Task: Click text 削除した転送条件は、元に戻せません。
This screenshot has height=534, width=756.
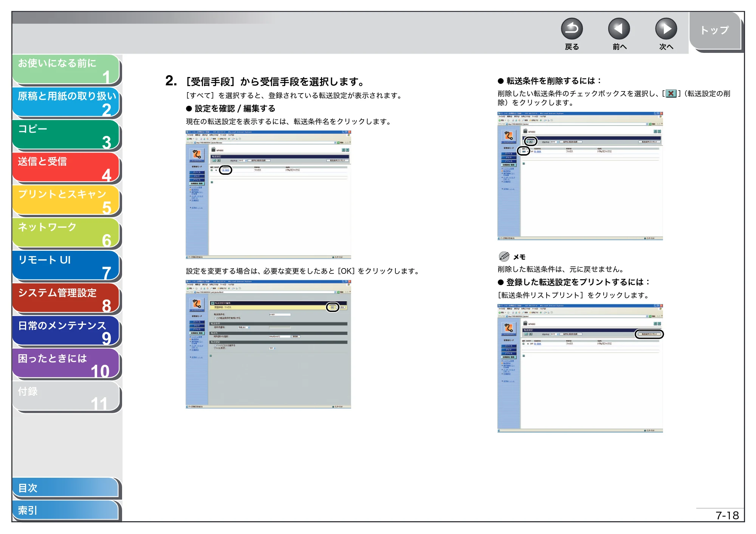Action: pyautogui.click(x=561, y=269)
